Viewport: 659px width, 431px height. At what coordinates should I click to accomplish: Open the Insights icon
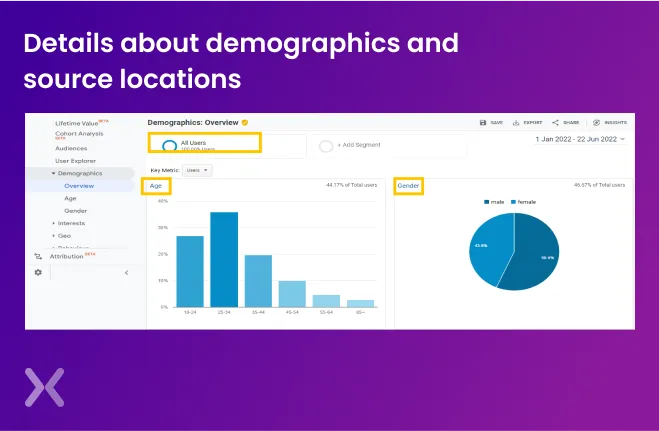pos(596,123)
